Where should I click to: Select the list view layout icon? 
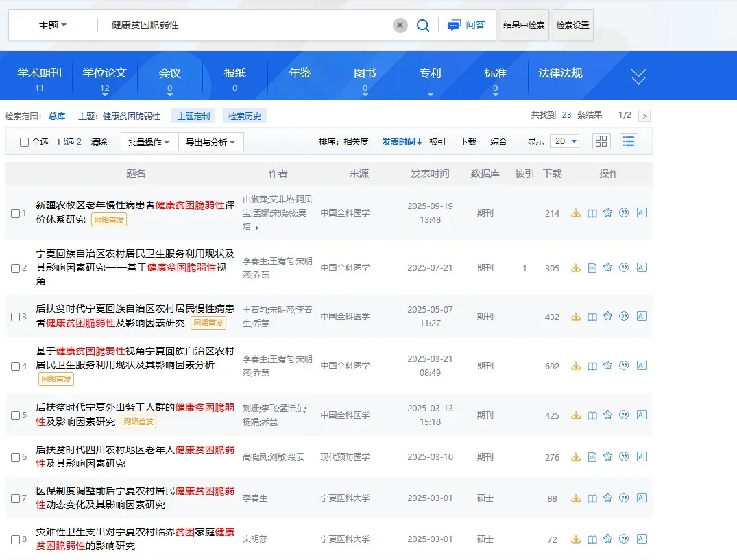(629, 141)
